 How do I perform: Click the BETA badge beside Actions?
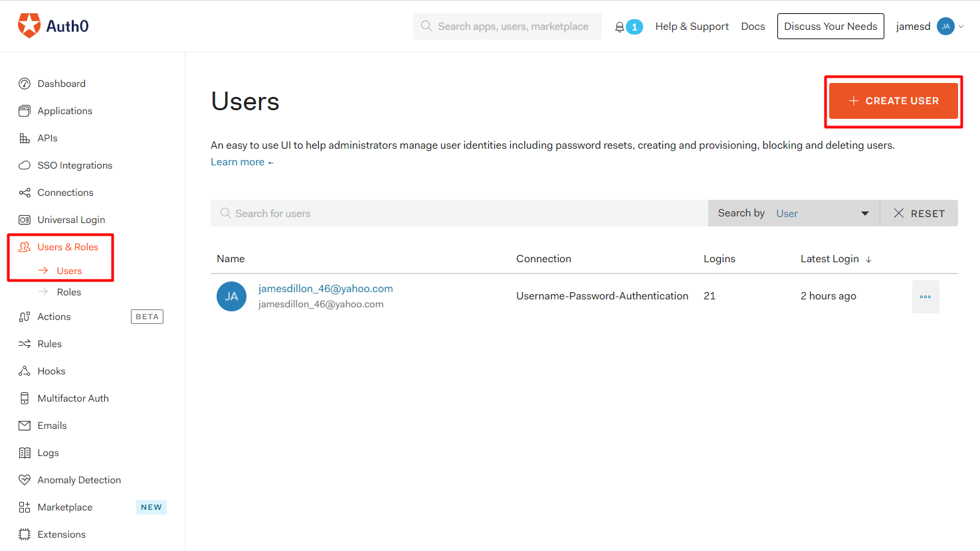147,317
